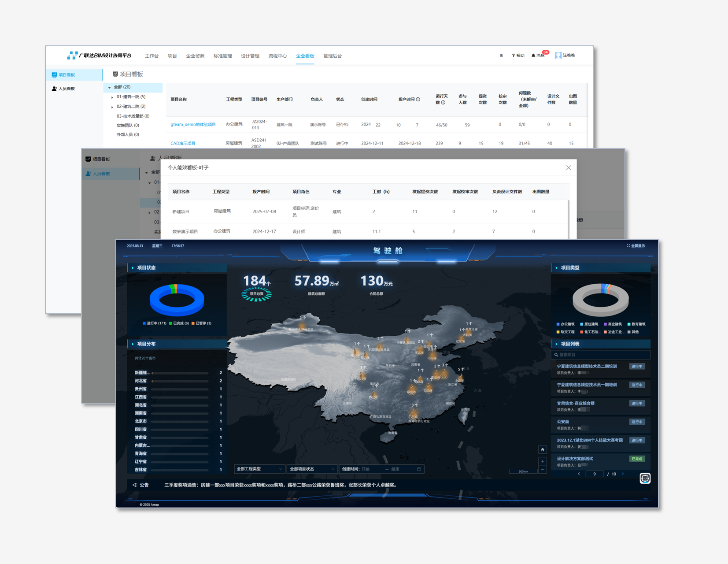The image size is (728, 564).
Task: Toggle the 进行中 legend in 项目状态 chart
Action: coord(154,323)
